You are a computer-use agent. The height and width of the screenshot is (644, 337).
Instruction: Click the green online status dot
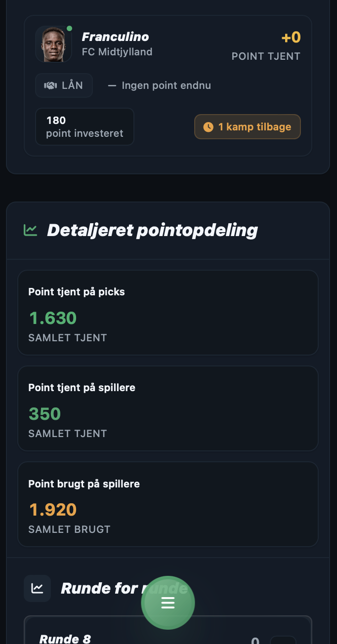(69, 29)
